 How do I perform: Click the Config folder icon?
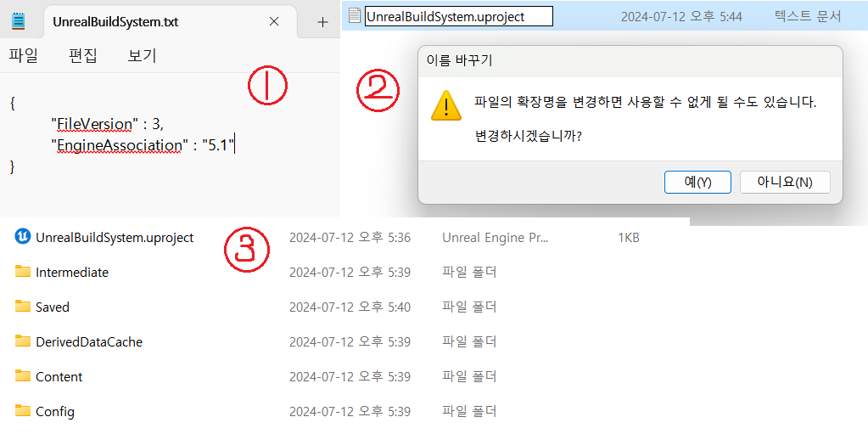click(x=23, y=411)
